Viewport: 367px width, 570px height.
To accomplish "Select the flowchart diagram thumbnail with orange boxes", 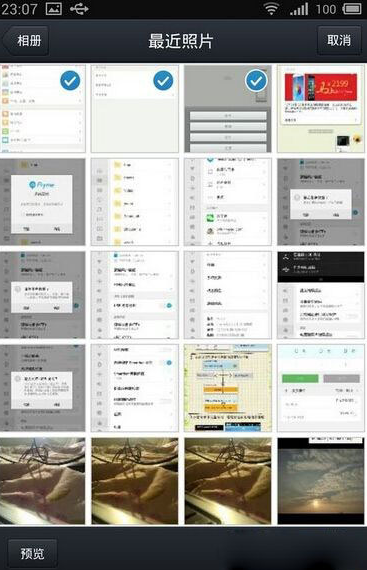I will [x=227, y=388].
